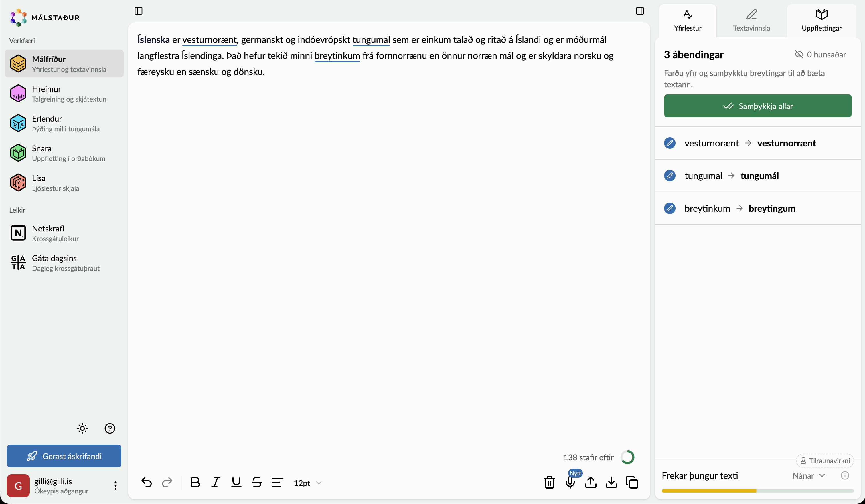This screenshot has width=865, height=504.
Task: Toggle the right sidebar panel icon
Action: coord(640,11)
